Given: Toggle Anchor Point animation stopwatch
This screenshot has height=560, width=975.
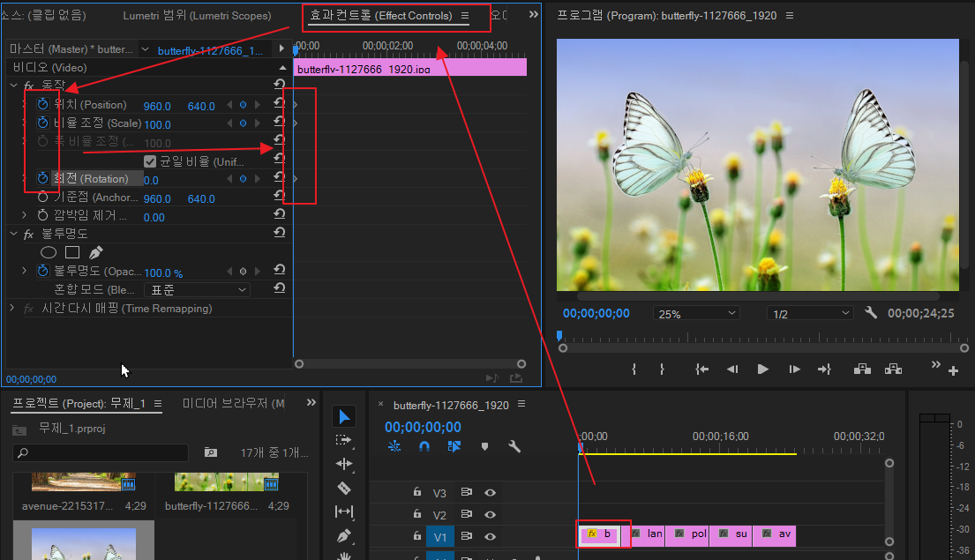Looking at the screenshot, I should click(x=42, y=197).
